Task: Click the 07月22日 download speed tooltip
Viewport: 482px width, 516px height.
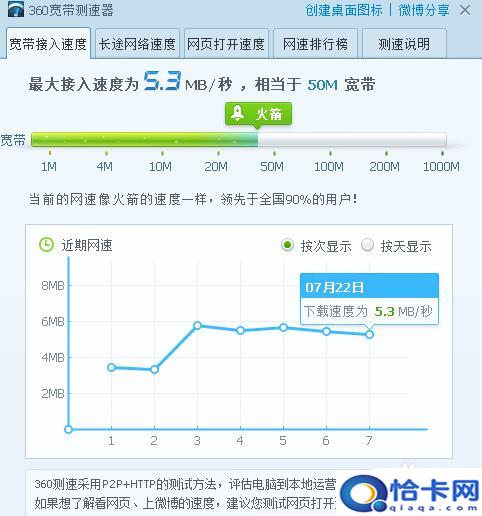Action: pos(369,299)
